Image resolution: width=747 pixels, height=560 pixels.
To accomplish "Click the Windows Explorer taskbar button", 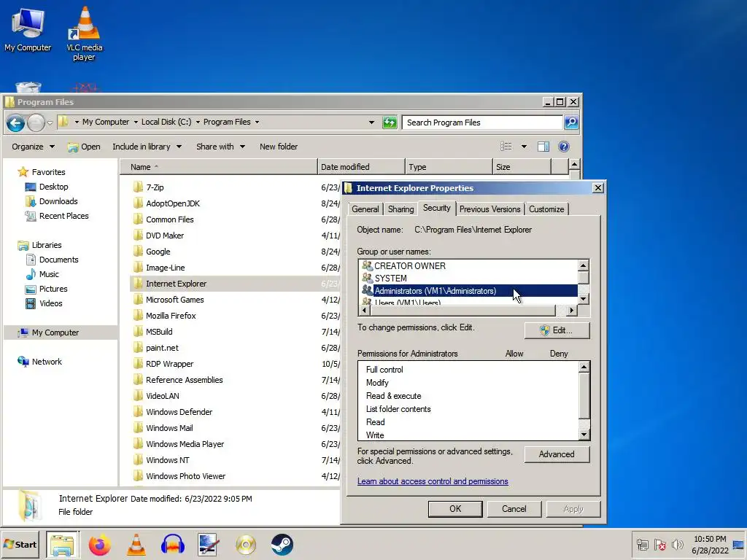I will coord(63,545).
